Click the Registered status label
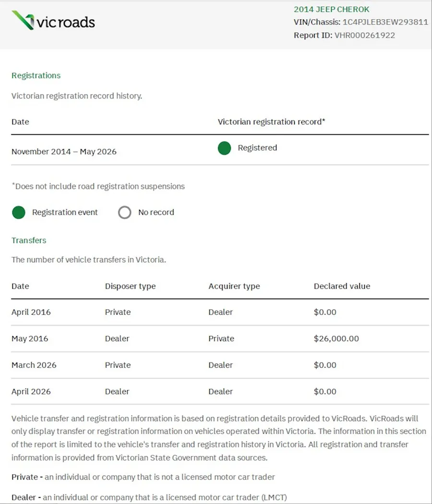 [x=257, y=148]
